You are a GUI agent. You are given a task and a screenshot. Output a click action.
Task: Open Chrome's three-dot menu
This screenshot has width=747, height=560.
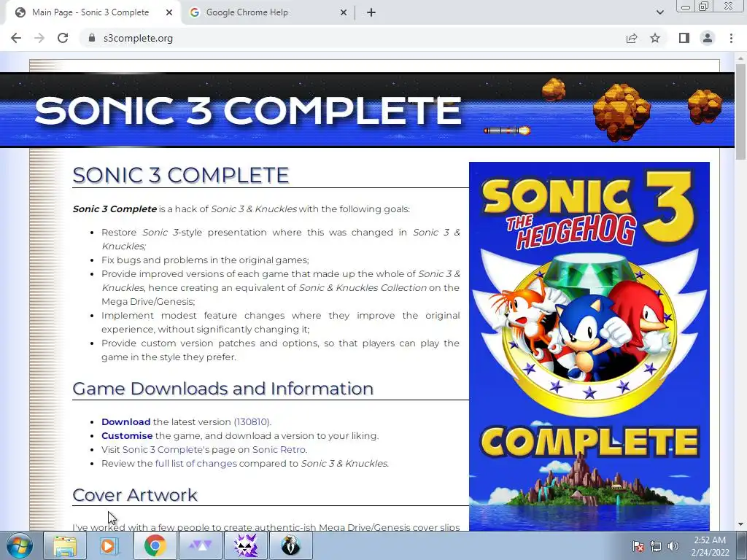731,38
